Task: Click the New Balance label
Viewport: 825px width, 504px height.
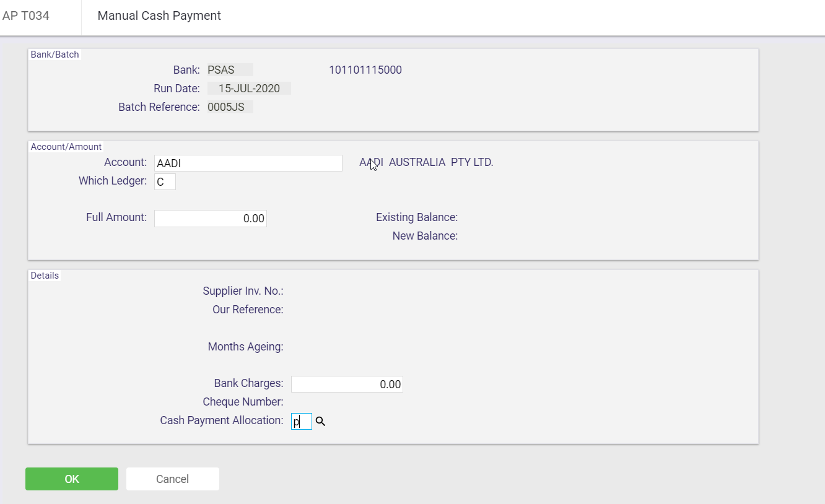Action: [425, 236]
